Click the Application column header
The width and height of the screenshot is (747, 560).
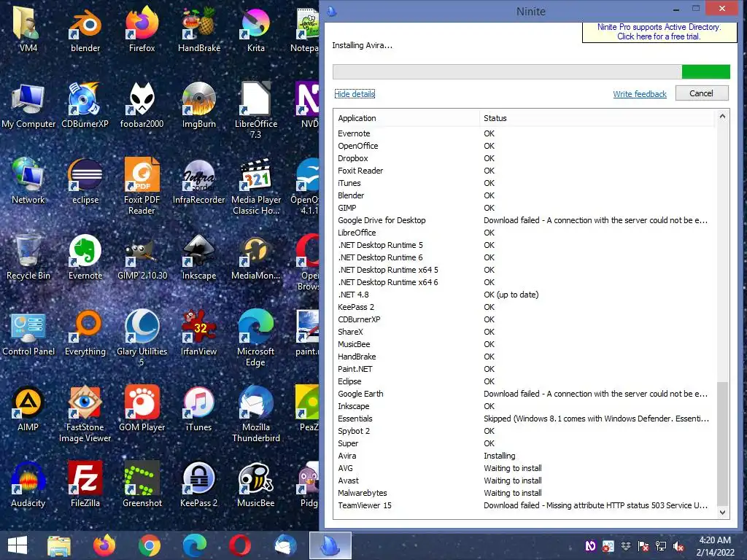pyautogui.click(x=406, y=118)
